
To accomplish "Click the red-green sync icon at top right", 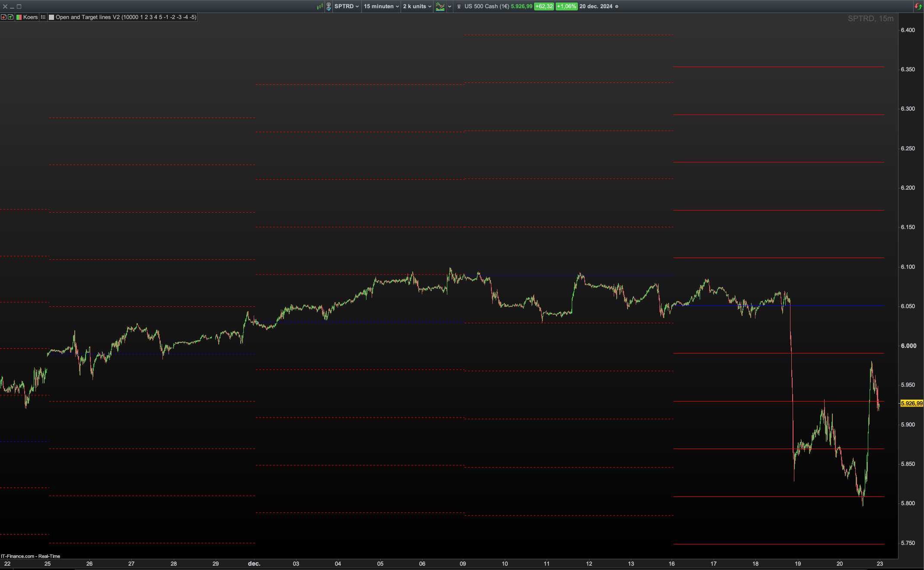I will 918,6.
